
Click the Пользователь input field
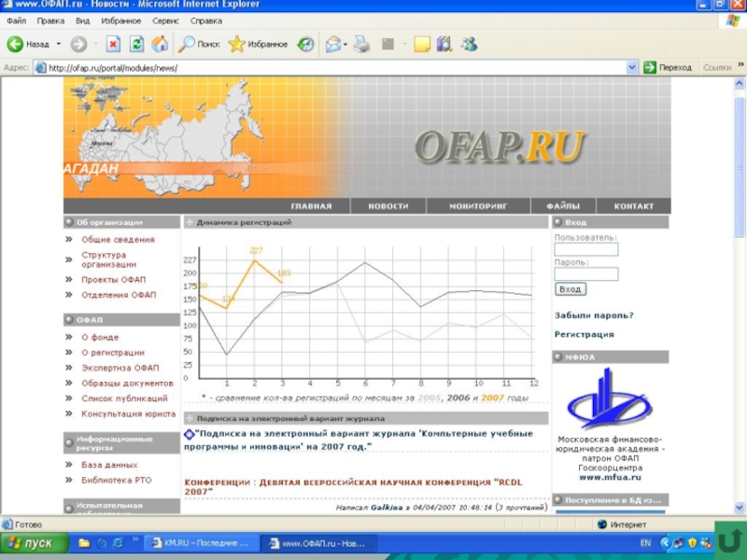coord(586,249)
